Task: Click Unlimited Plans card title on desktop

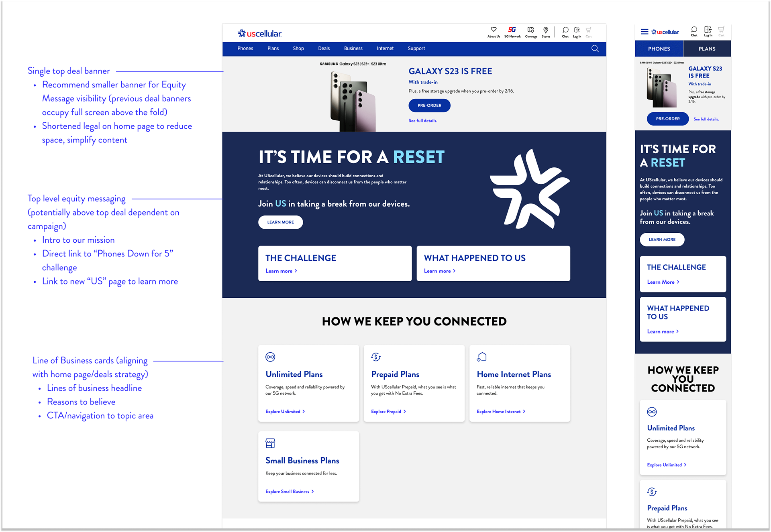Action: point(294,374)
